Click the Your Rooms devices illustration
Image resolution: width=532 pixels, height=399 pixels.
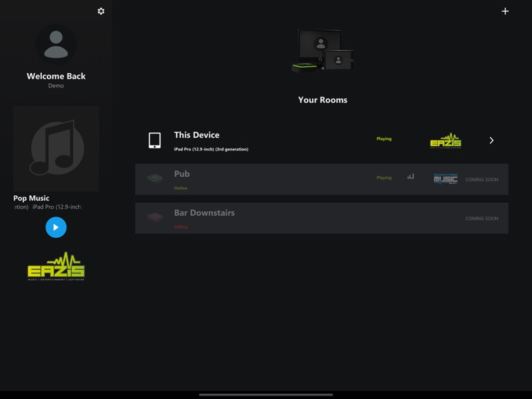click(323, 50)
